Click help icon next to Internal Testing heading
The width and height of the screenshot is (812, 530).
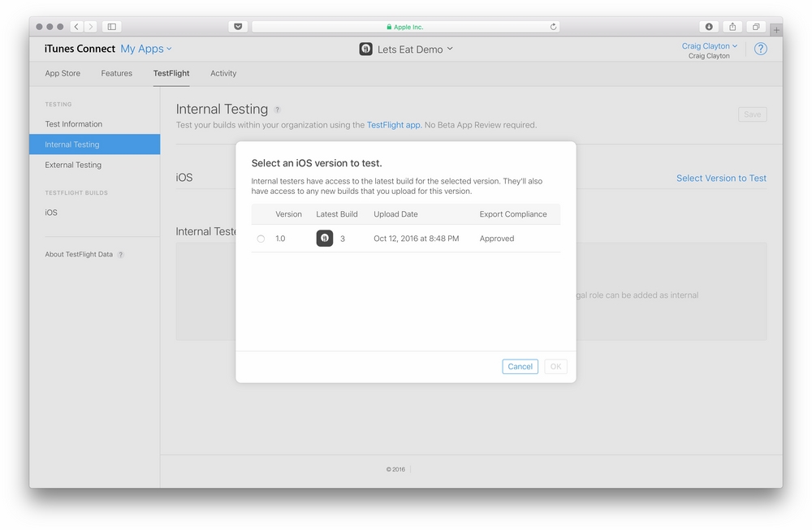pyautogui.click(x=277, y=110)
